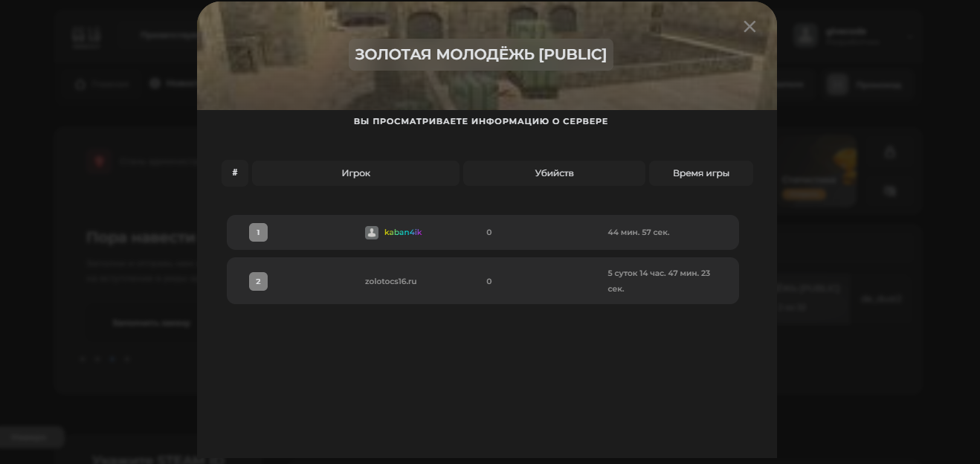The image size is (980, 464).
Task: Click the kaban4ik player avatar icon
Action: tap(372, 233)
